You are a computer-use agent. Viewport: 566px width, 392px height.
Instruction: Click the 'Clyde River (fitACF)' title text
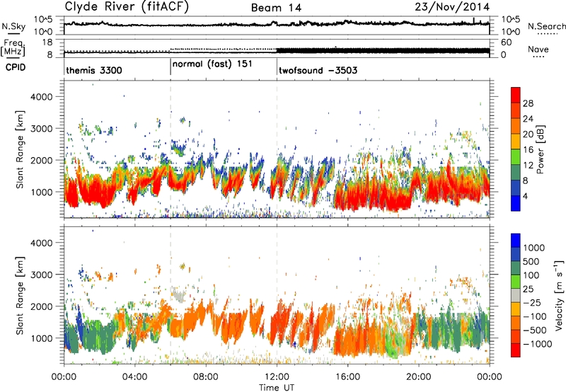[x=127, y=7]
